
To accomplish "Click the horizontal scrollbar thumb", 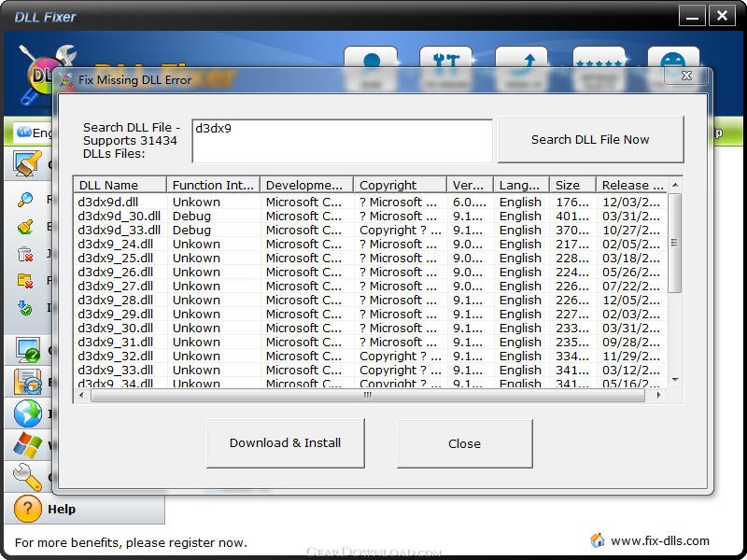I will coord(367,395).
